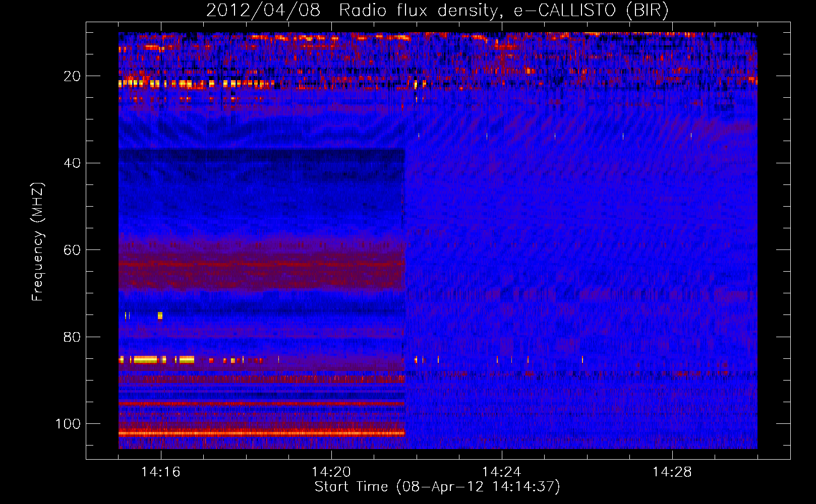Click the 100 MHz frequency tick label

(68, 424)
